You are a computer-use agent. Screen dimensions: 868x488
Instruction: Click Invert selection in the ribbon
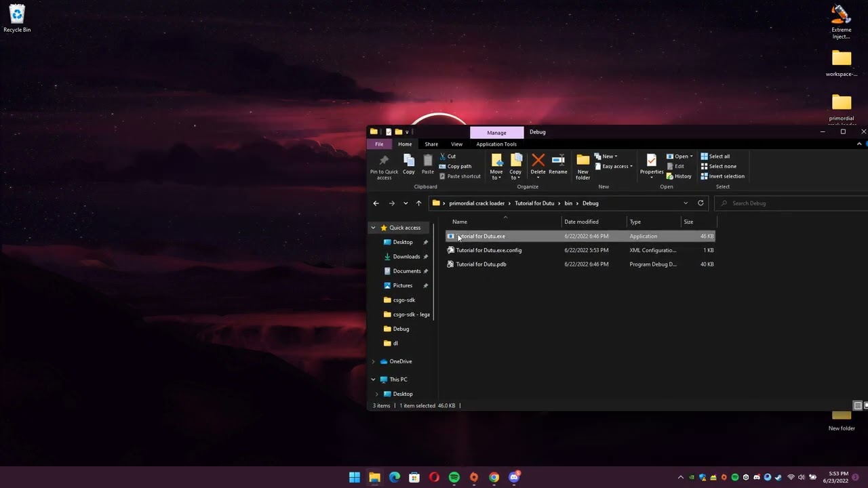(722, 176)
